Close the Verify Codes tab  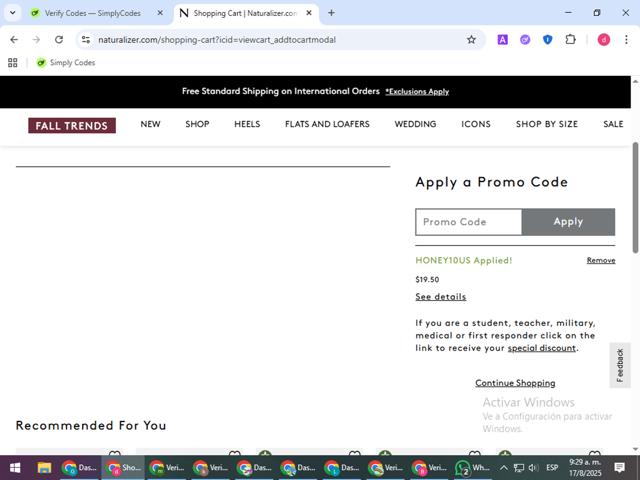[160, 13]
